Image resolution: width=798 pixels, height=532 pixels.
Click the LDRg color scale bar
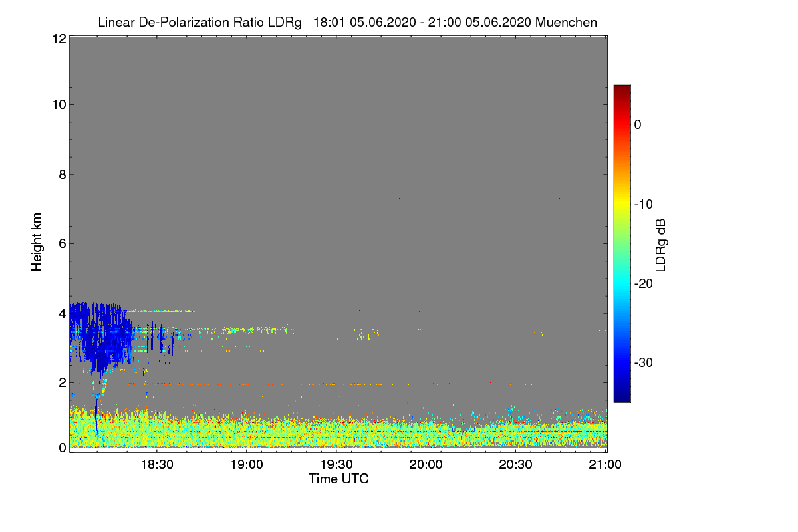click(622, 243)
